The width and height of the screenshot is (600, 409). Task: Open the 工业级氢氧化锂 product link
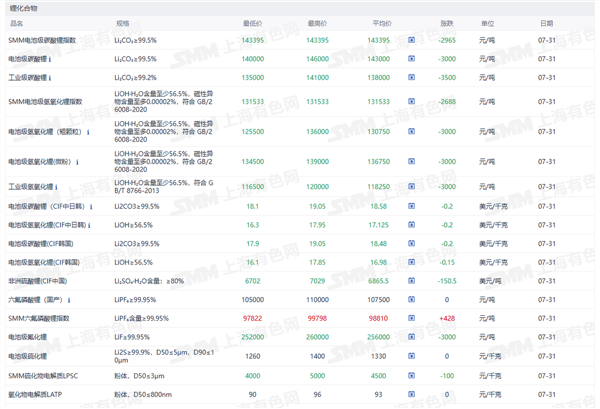(x=31, y=187)
